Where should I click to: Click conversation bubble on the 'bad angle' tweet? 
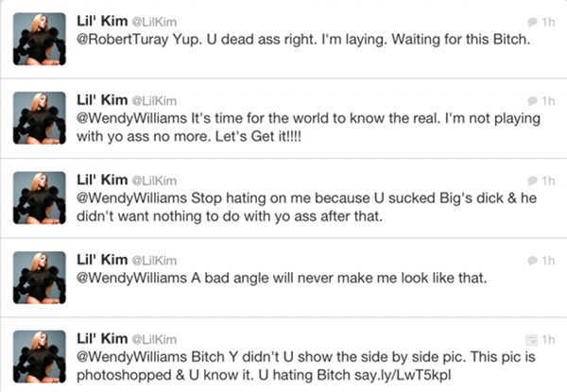532,260
